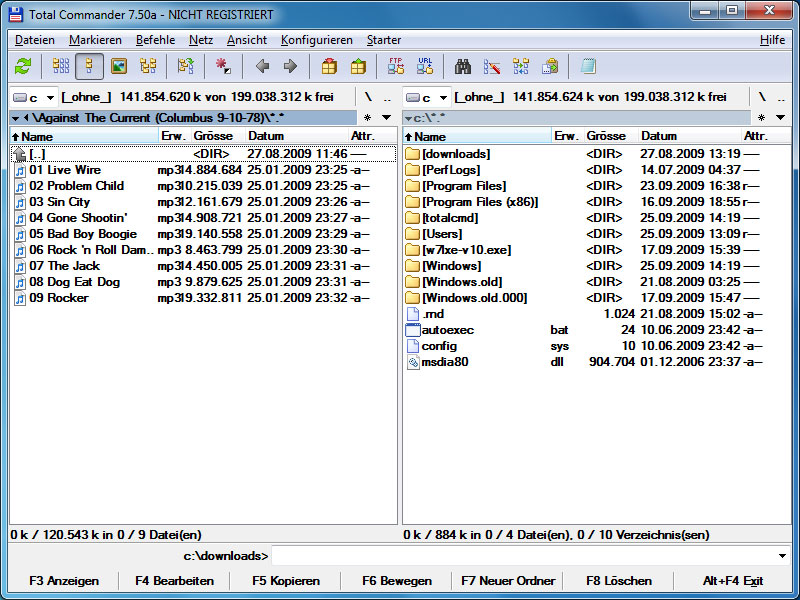This screenshot has width=800, height=600.
Task: Open the Netz menu
Action: tap(201, 40)
